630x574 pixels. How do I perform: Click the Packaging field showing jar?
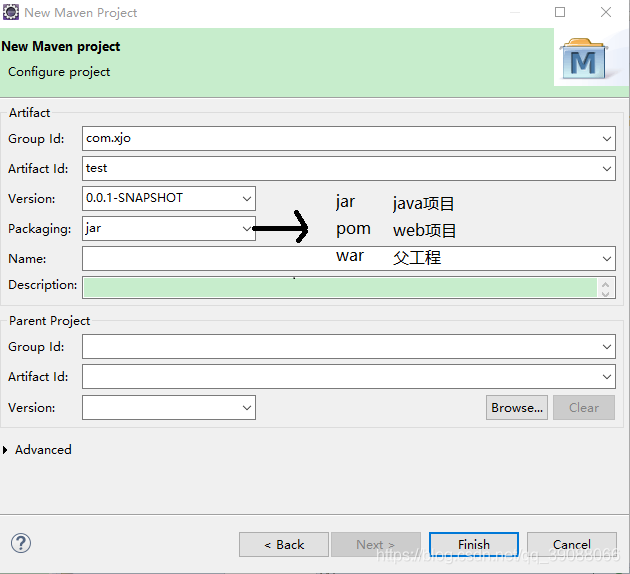[x=169, y=229]
